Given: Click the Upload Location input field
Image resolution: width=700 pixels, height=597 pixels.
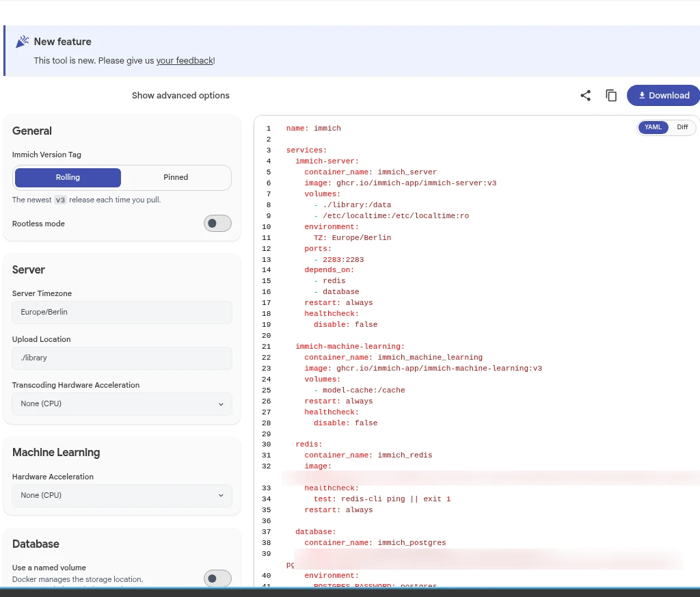Looking at the screenshot, I should 122,358.
